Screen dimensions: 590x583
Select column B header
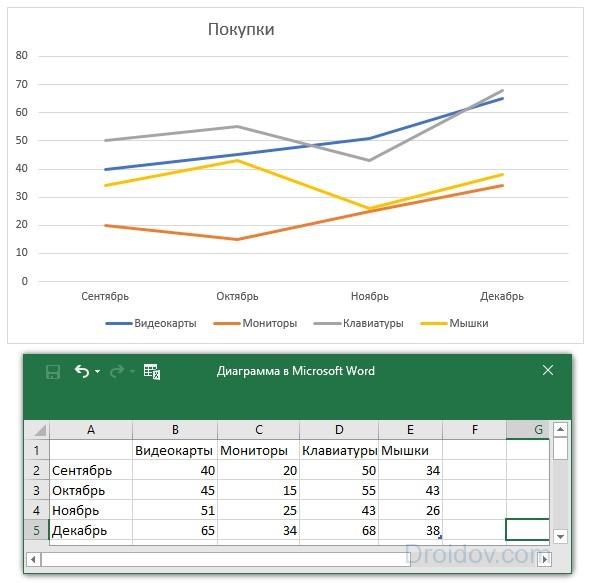point(175,429)
